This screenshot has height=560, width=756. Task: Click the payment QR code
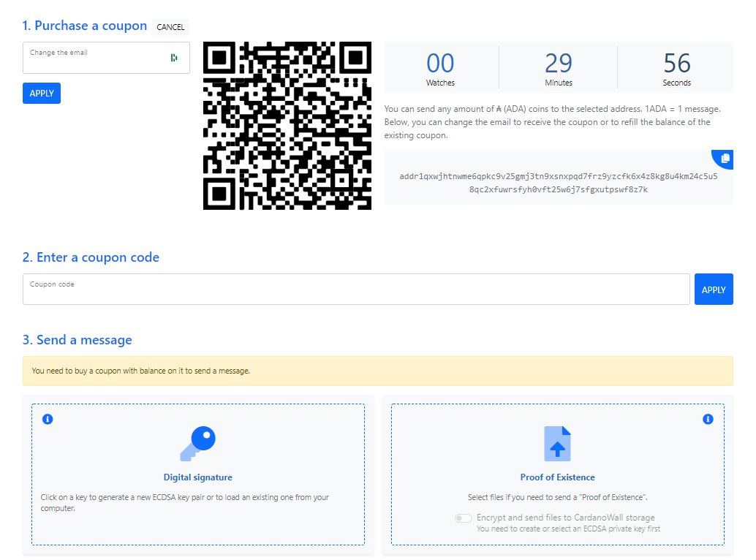pos(287,126)
